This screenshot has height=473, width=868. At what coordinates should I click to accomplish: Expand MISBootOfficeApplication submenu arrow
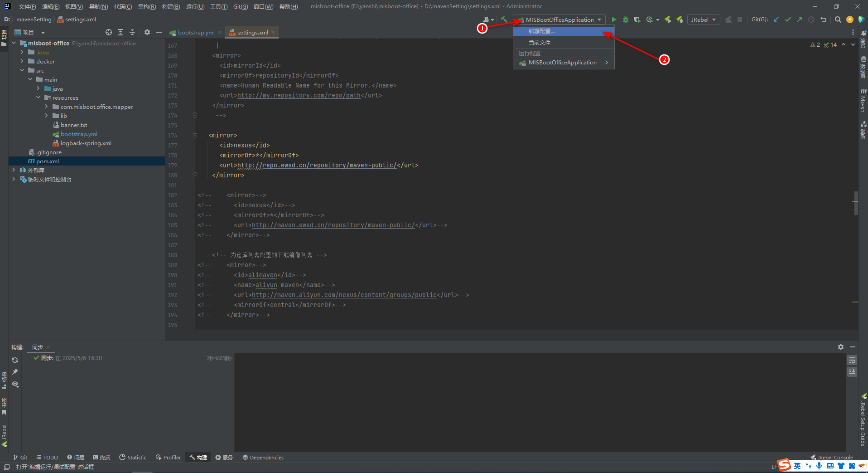tap(607, 63)
